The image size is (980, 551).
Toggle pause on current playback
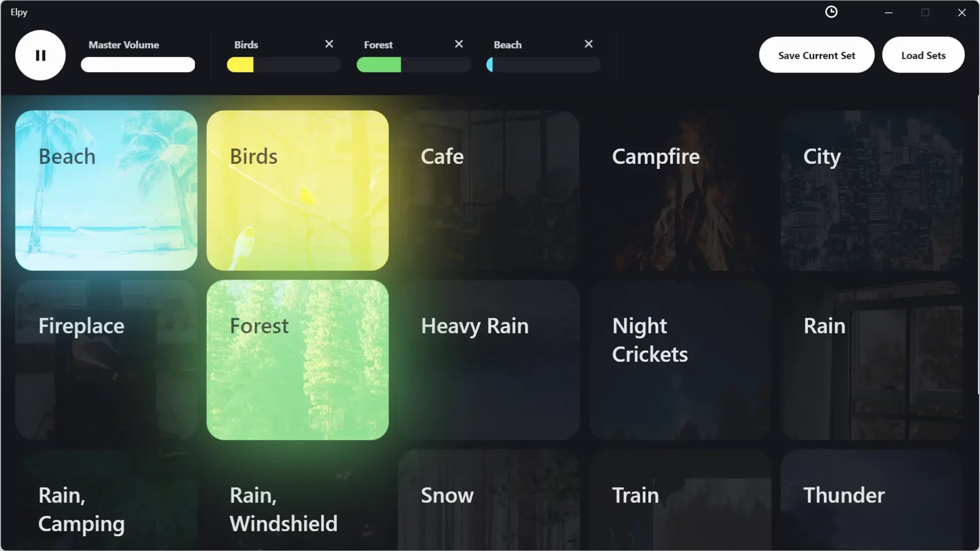(x=40, y=55)
